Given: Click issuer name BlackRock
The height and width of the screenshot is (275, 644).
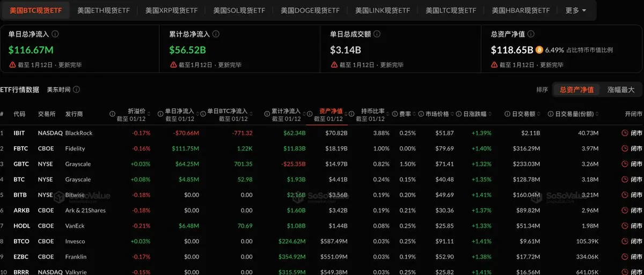Looking at the screenshot, I should 79,133.
